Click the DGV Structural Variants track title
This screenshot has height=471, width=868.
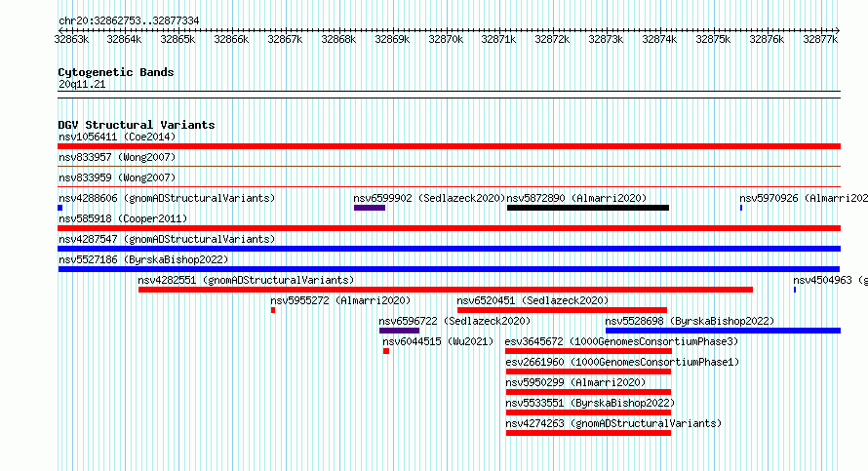pyautogui.click(x=137, y=125)
